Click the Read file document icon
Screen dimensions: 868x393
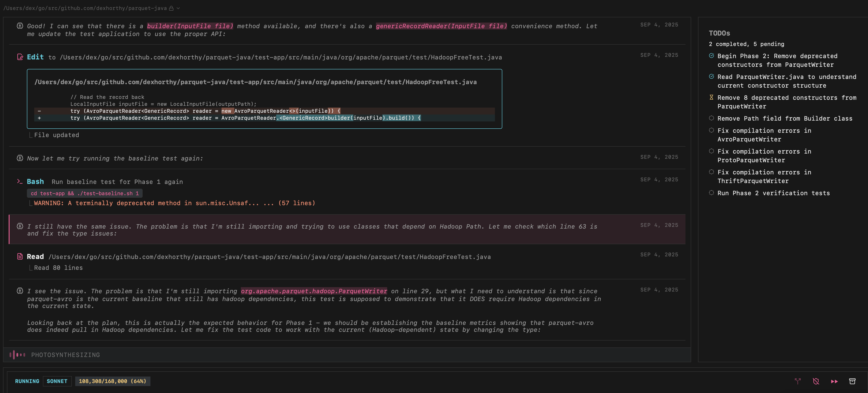click(20, 257)
